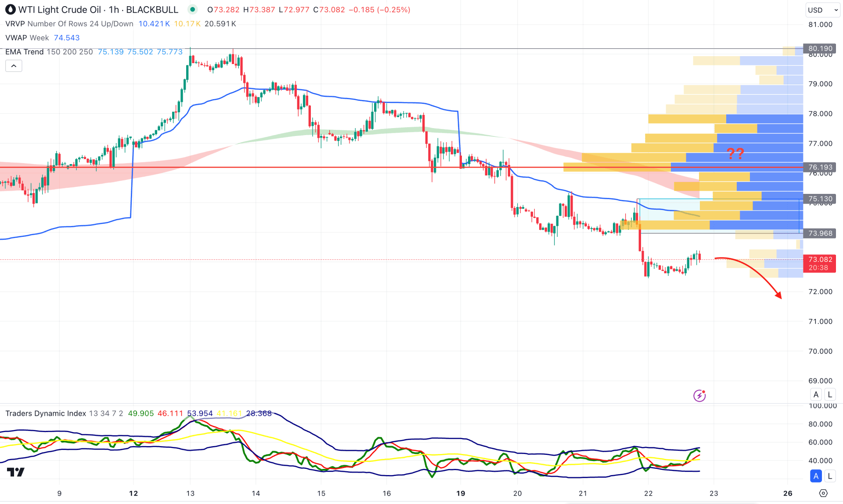Click the green market status dot
Viewport: 843px width, 504px height.
point(192,10)
